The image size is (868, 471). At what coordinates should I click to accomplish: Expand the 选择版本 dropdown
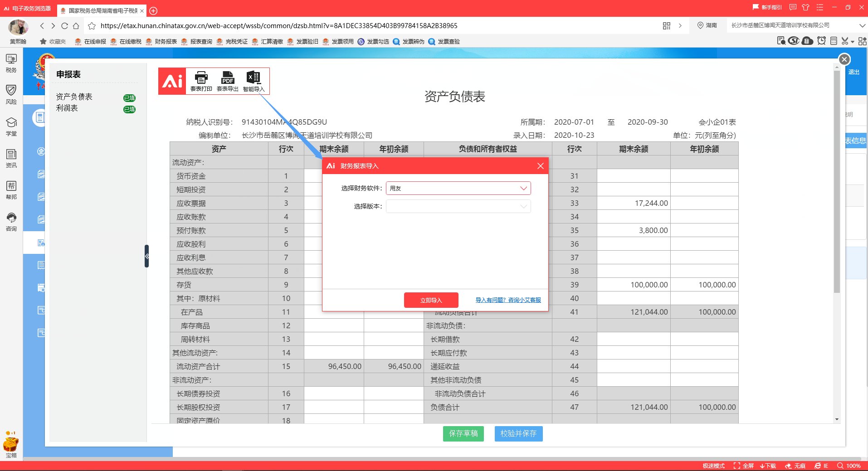click(x=458, y=206)
